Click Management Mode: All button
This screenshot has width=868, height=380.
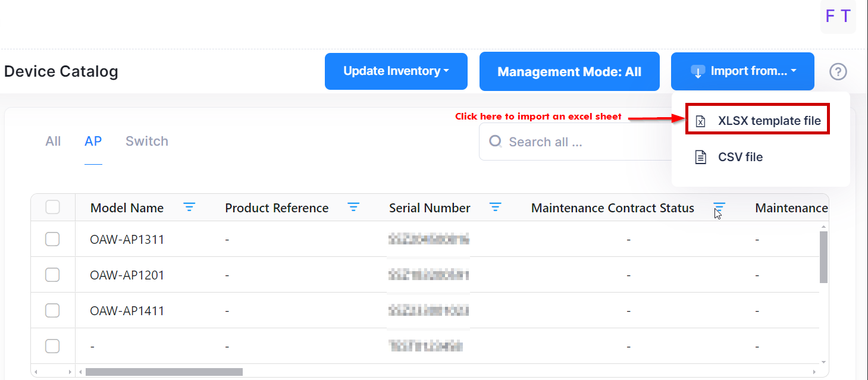click(x=569, y=71)
